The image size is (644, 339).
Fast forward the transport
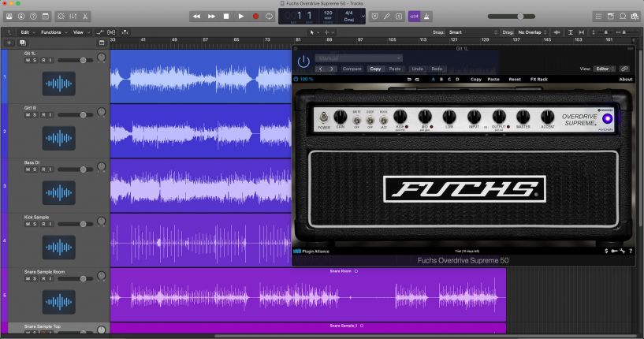pos(211,17)
